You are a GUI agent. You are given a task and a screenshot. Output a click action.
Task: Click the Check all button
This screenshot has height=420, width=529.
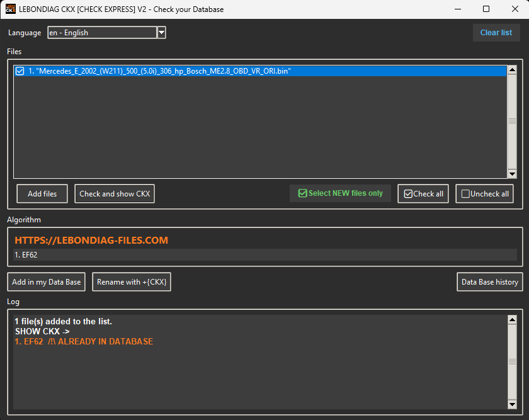pos(423,194)
